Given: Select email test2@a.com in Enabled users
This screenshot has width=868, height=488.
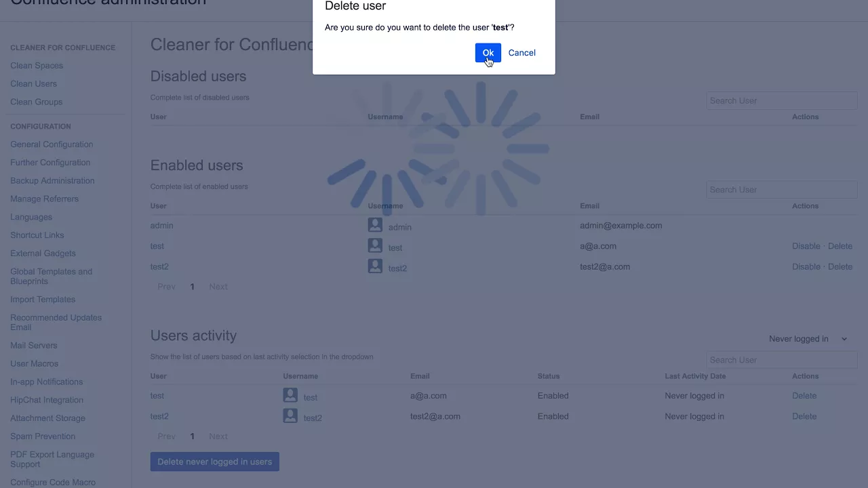Looking at the screenshot, I should pos(605,267).
